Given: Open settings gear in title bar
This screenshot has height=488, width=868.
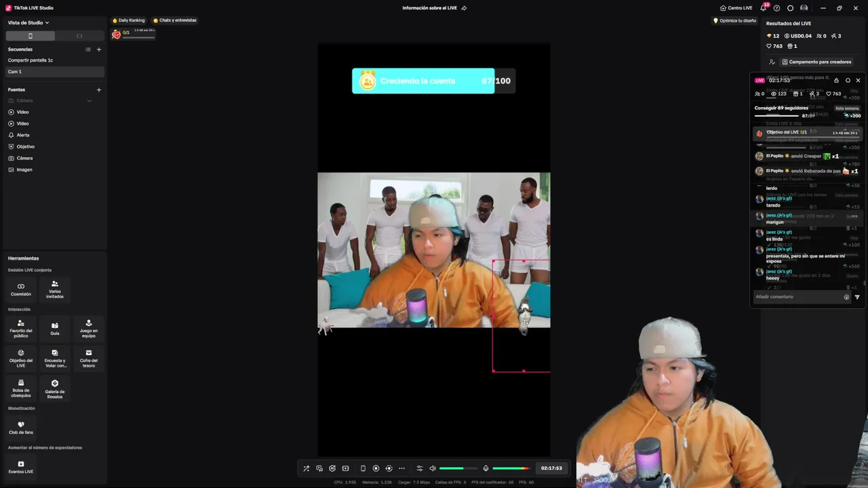Looking at the screenshot, I should tap(790, 8).
